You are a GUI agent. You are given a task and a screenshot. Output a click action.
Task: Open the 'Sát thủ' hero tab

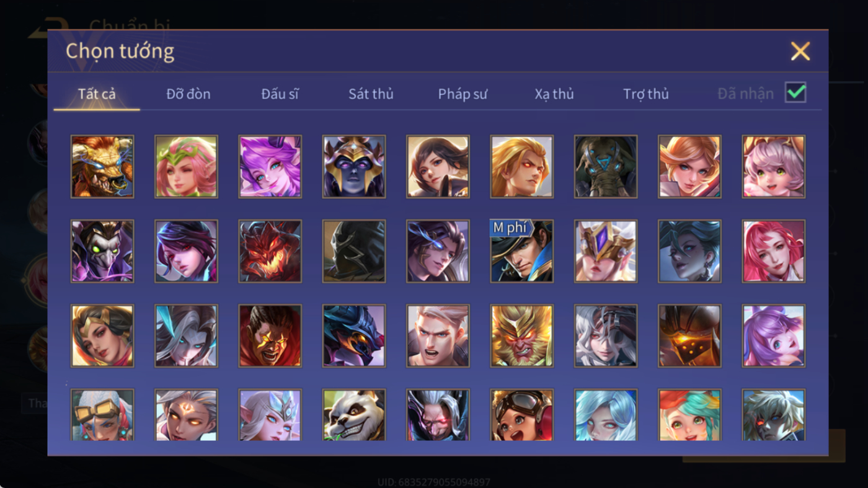[x=371, y=94]
